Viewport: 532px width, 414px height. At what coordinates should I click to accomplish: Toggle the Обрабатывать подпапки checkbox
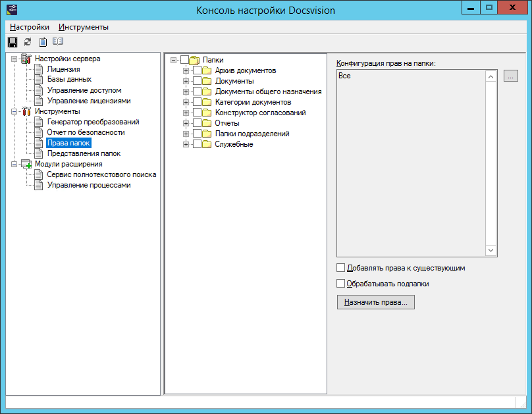coord(340,284)
